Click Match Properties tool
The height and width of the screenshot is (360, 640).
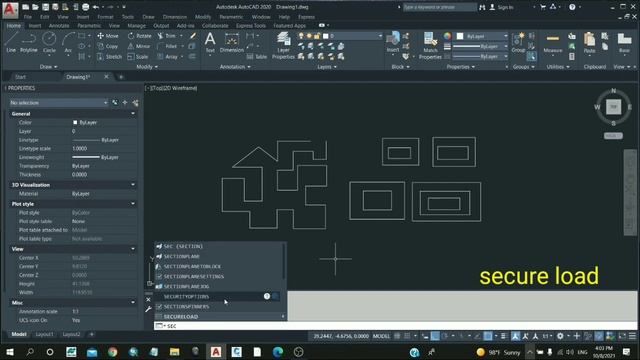[x=430, y=46]
